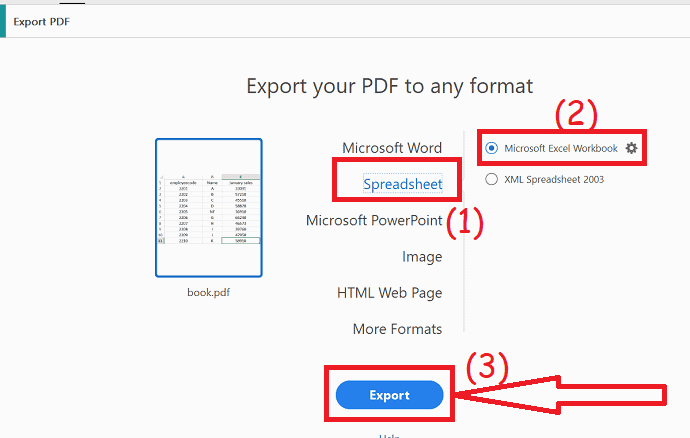Open the Help link below Export

click(389, 436)
